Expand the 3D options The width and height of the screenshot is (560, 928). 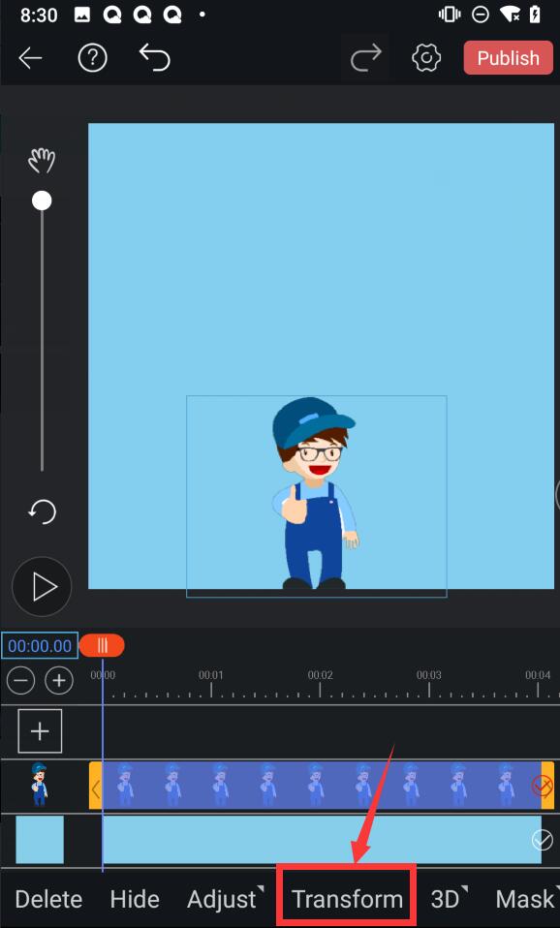449,899
